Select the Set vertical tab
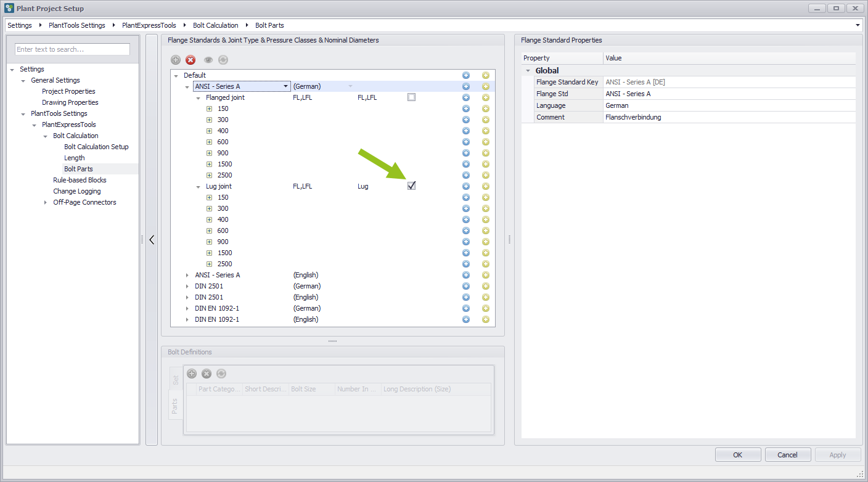 (x=176, y=380)
